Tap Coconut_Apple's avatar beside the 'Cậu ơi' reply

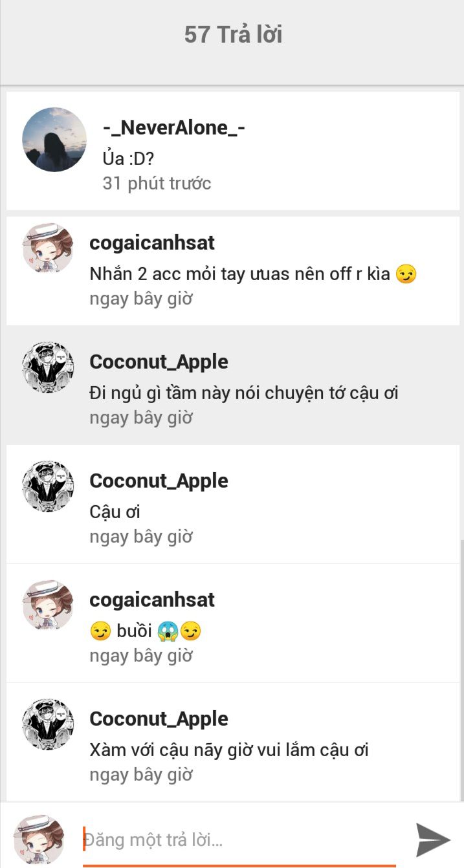(x=48, y=486)
